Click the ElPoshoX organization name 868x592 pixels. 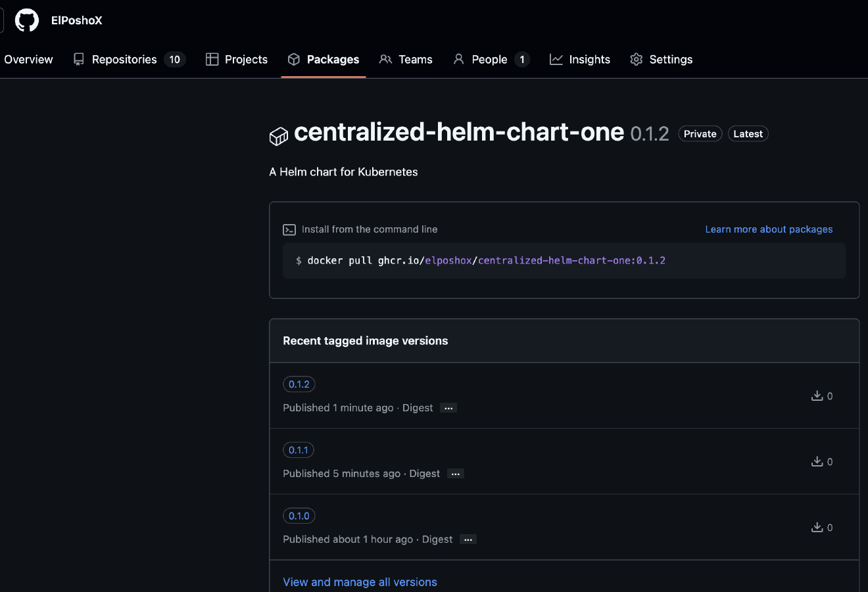pos(76,20)
